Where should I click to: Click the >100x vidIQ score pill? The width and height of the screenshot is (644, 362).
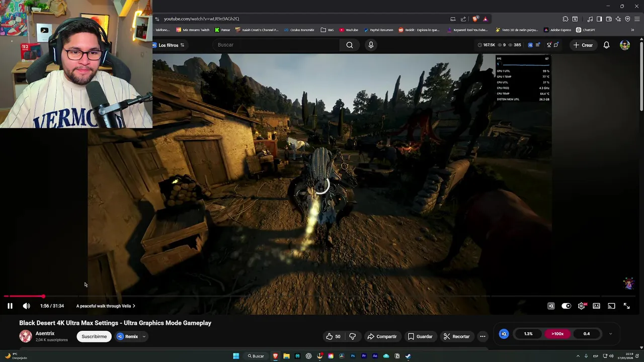pos(557,334)
